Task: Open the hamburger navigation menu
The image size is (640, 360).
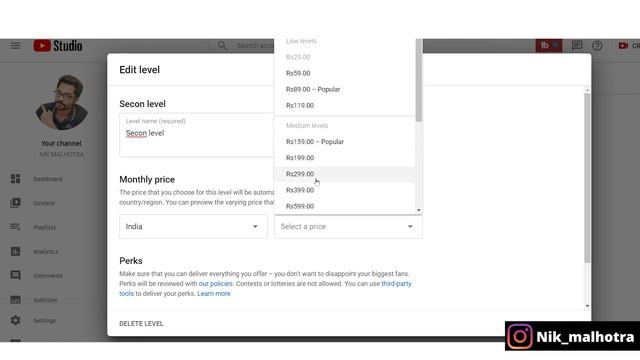Action: coord(15,46)
